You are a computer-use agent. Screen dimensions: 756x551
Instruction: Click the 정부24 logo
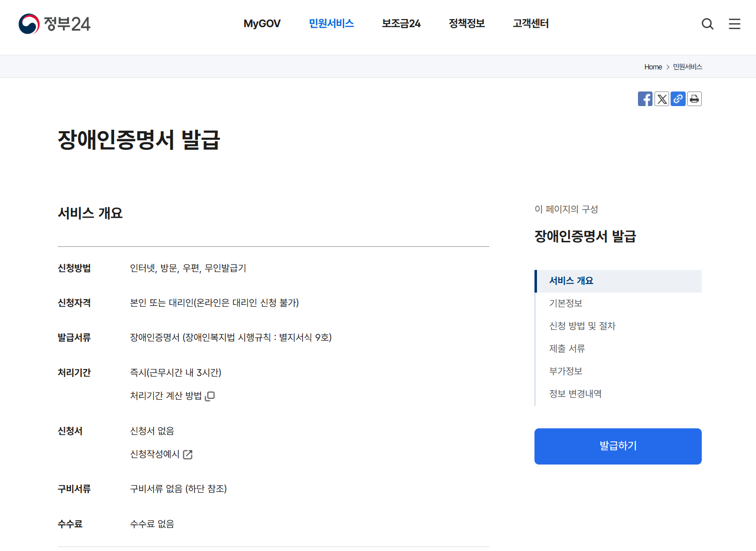54,24
